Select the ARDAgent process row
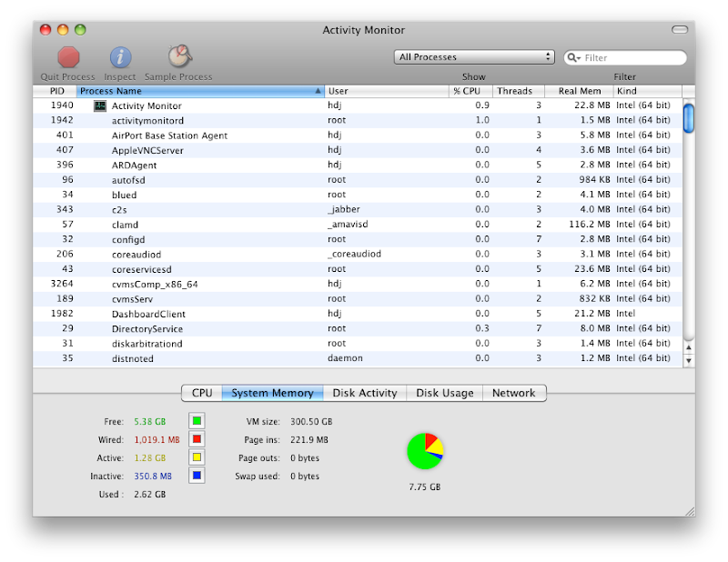The height and width of the screenshot is (562, 728). pos(358,166)
